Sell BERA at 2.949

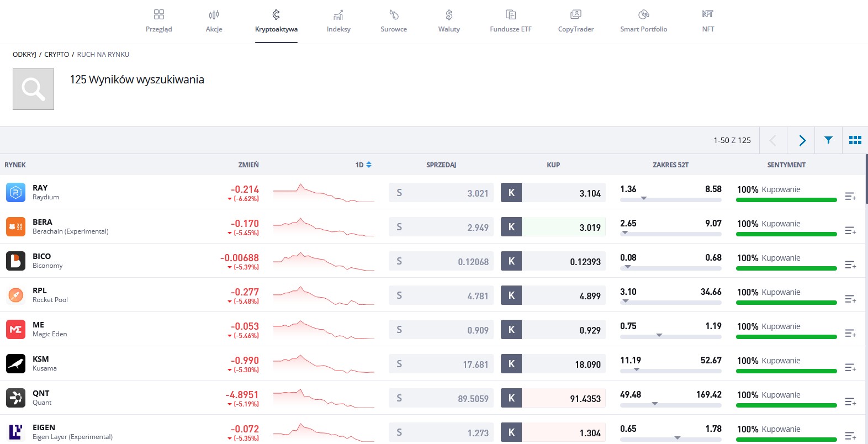(x=441, y=227)
